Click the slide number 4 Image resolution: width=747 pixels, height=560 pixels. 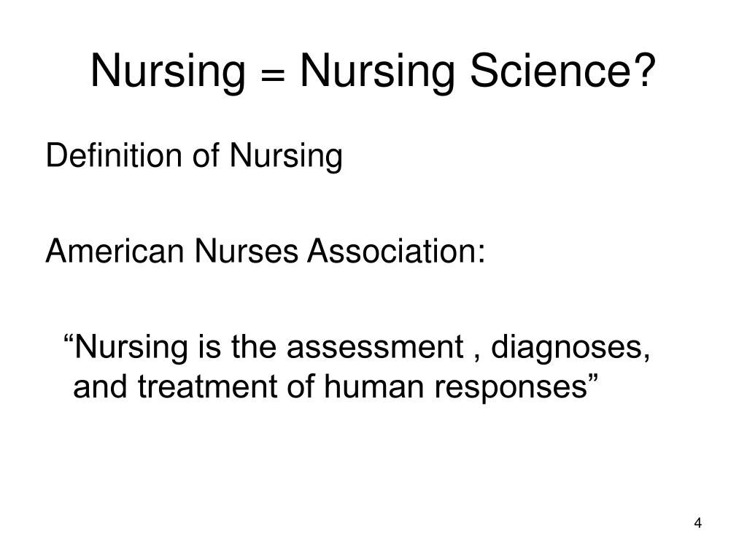click(x=697, y=523)
